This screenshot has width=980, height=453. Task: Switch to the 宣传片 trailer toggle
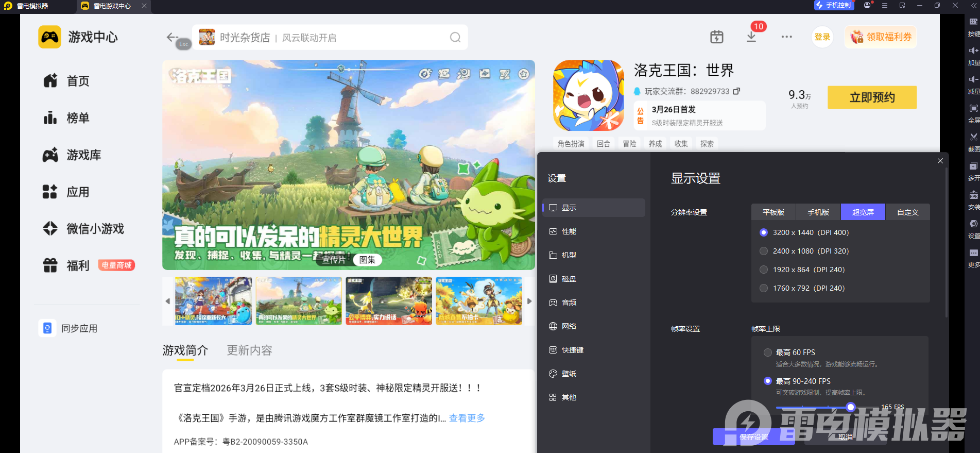pos(334,260)
